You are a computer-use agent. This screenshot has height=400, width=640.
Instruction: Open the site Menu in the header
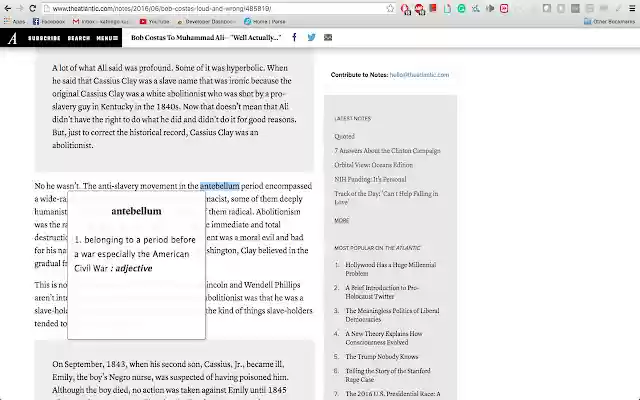pyautogui.click(x=107, y=38)
